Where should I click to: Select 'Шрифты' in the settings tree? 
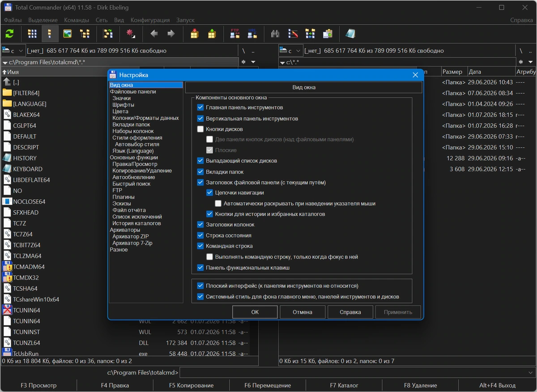pyautogui.click(x=123, y=105)
